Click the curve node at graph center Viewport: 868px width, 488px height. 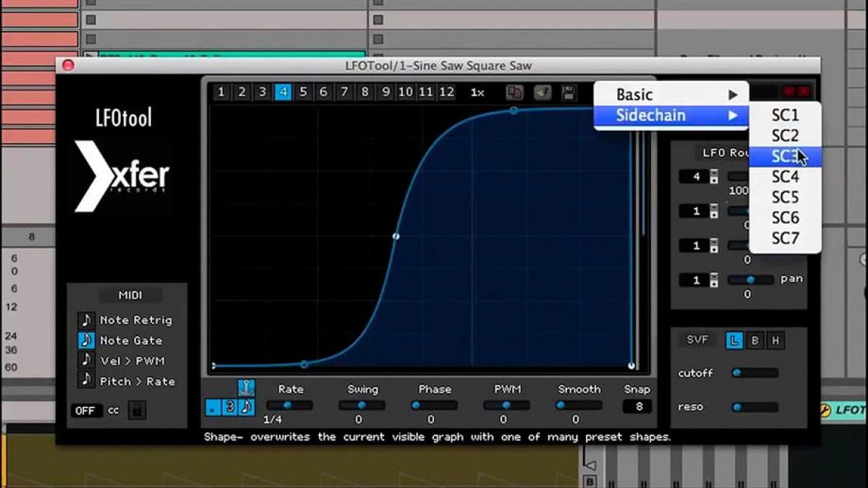[x=396, y=236]
